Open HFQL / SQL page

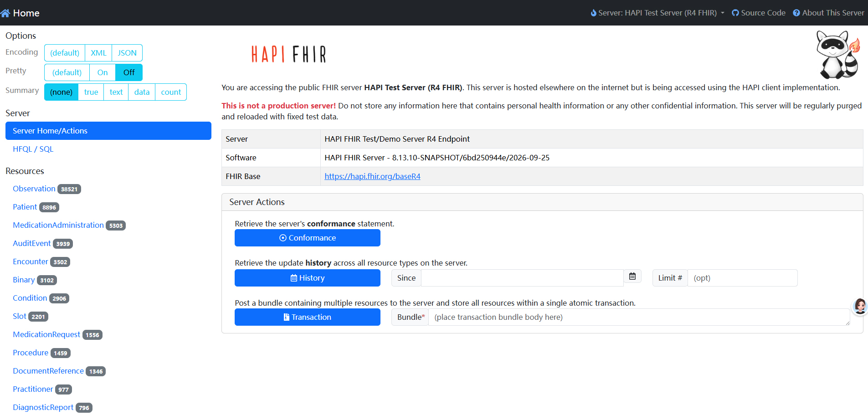click(33, 149)
